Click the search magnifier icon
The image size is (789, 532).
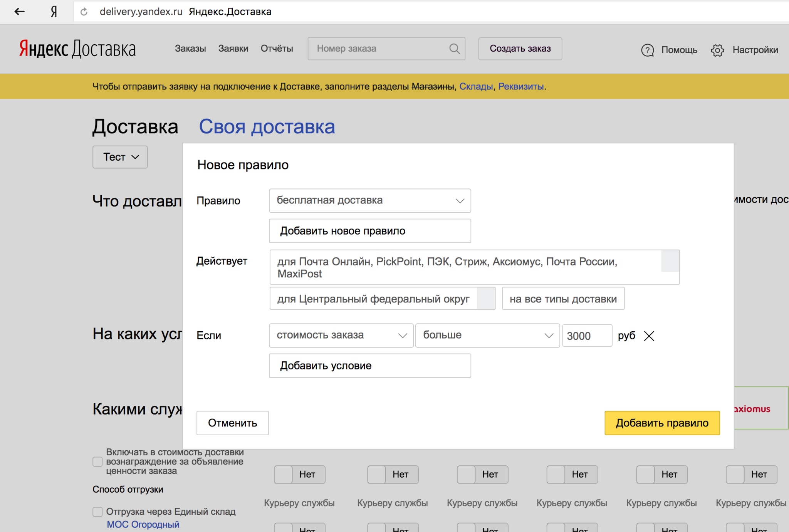(x=455, y=49)
